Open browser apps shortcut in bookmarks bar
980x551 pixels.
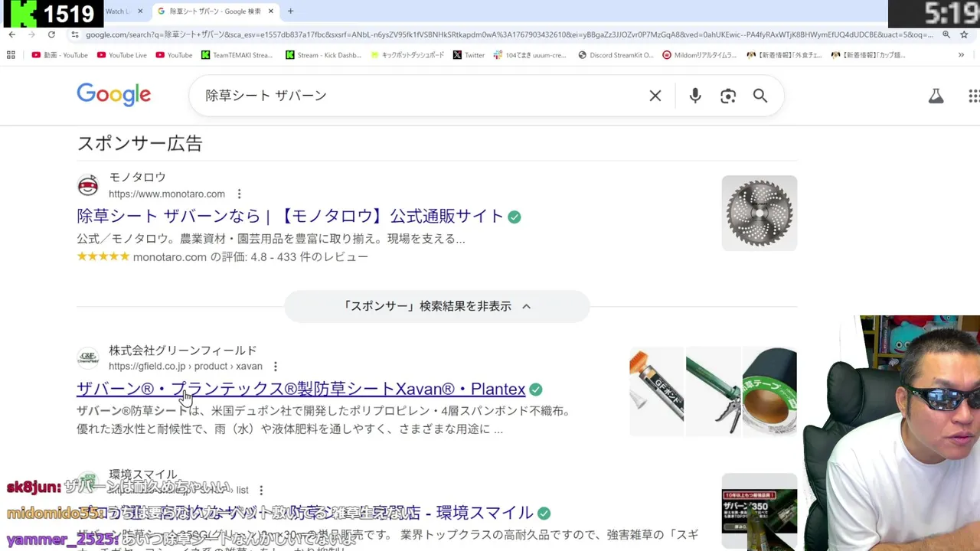11,55
